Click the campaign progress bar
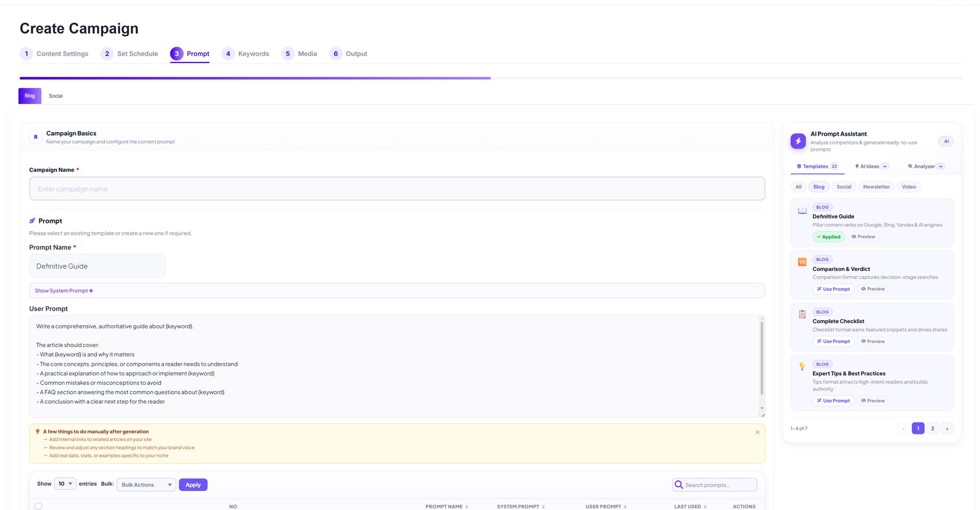 click(x=491, y=78)
